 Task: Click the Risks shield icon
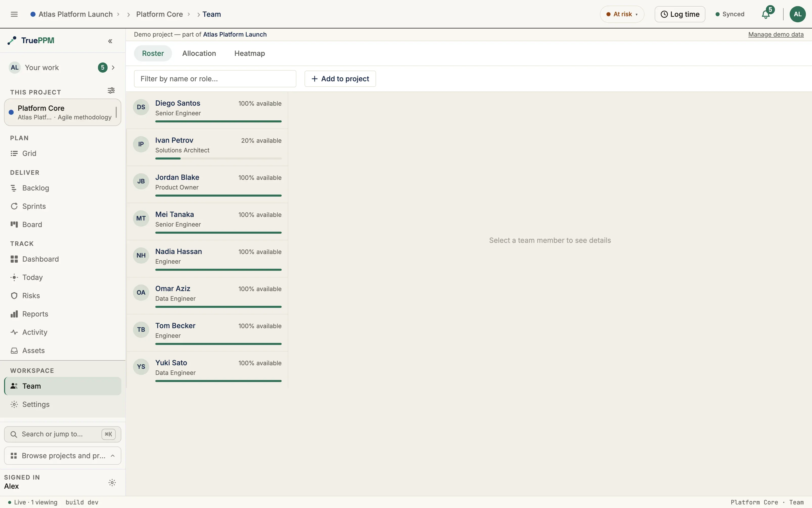pyautogui.click(x=14, y=296)
